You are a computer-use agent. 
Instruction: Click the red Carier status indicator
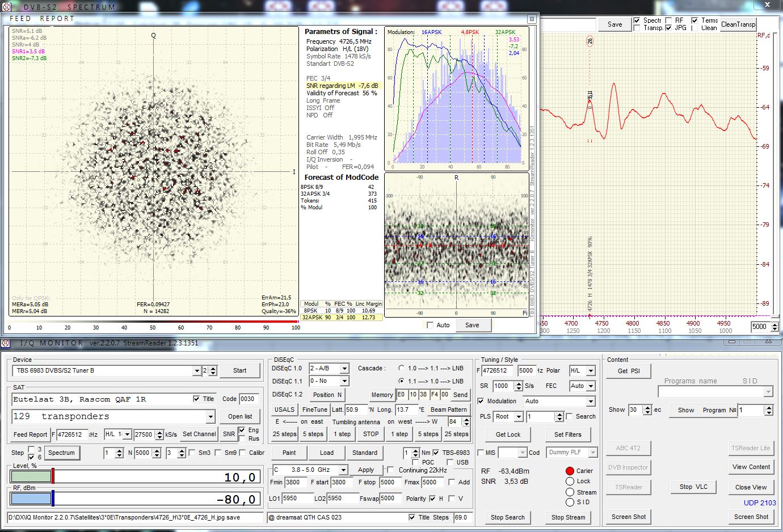coord(570,471)
